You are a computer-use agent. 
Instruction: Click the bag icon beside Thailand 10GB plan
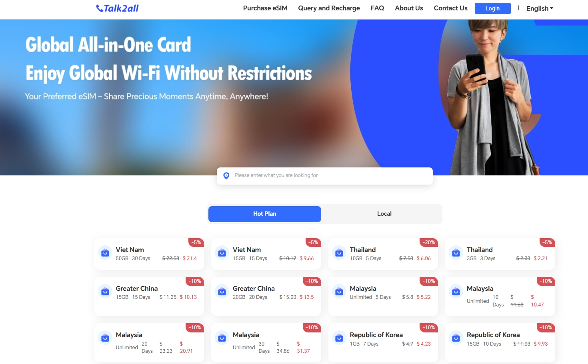pyautogui.click(x=339, y=253)
